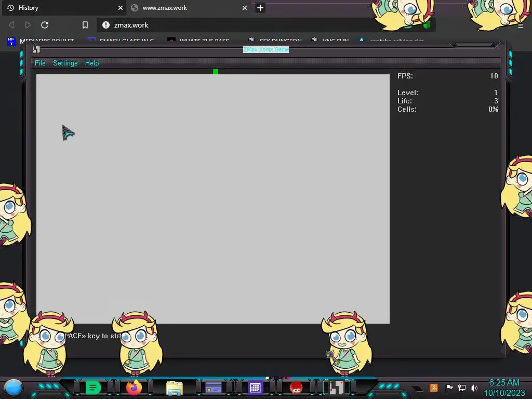Click inside the gray Xonix playfield
This screenshot has height=399, width=532.
tap(213, 199)
